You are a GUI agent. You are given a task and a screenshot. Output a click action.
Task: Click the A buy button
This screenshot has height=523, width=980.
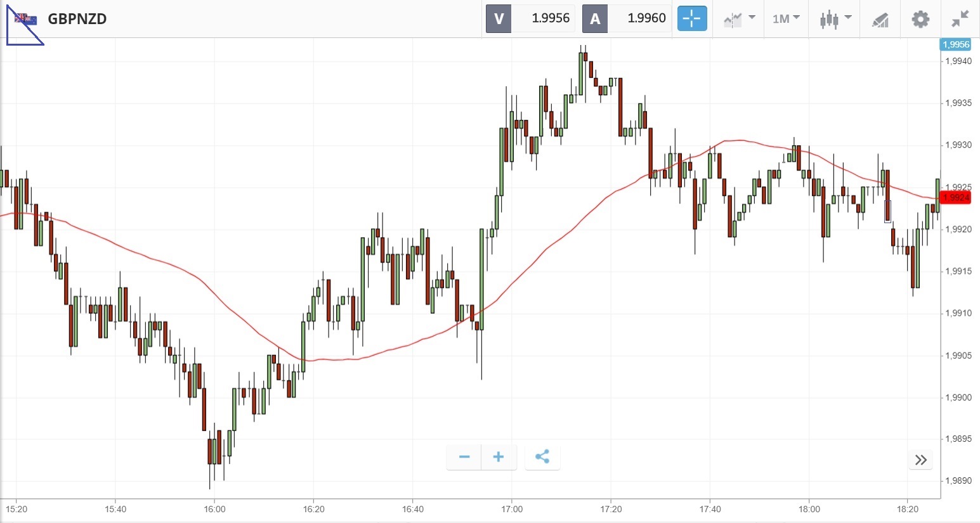click(595, 18)
